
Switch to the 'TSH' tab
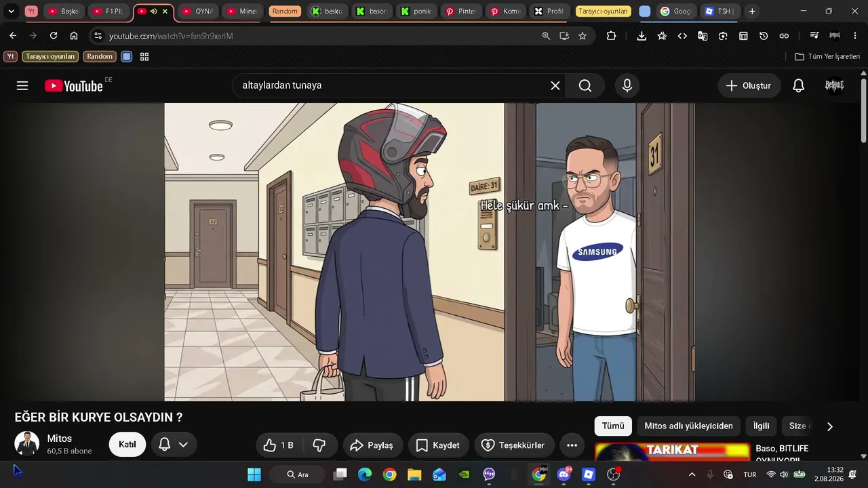(x=720, y=12)
